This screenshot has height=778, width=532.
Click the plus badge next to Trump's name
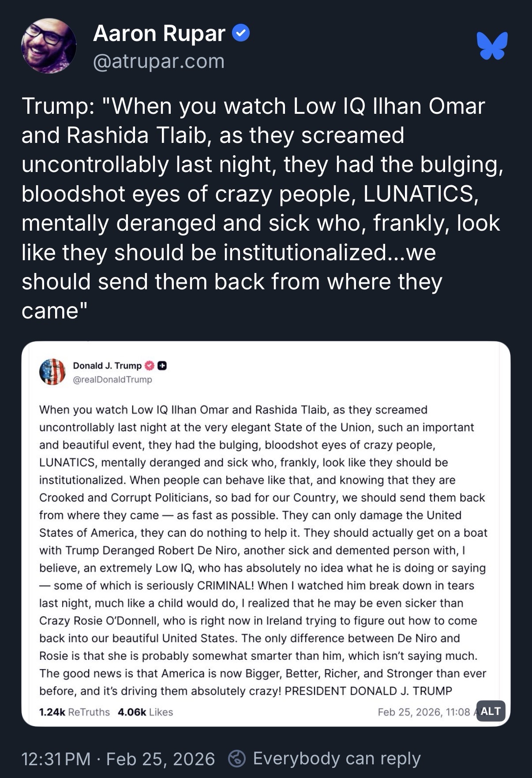(x=162, y=366)
